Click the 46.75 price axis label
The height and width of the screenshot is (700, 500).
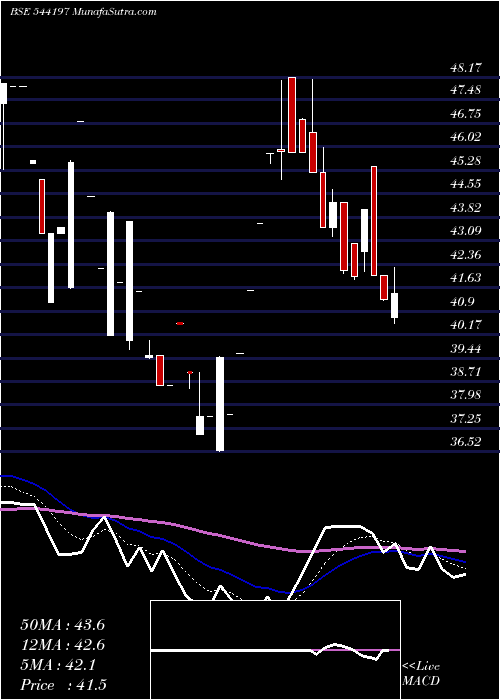click(466, 114)
